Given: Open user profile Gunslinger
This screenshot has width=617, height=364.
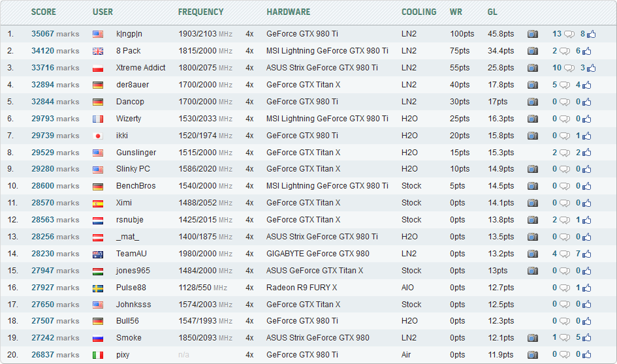Looking at the screenshot, I should point(136,153).
